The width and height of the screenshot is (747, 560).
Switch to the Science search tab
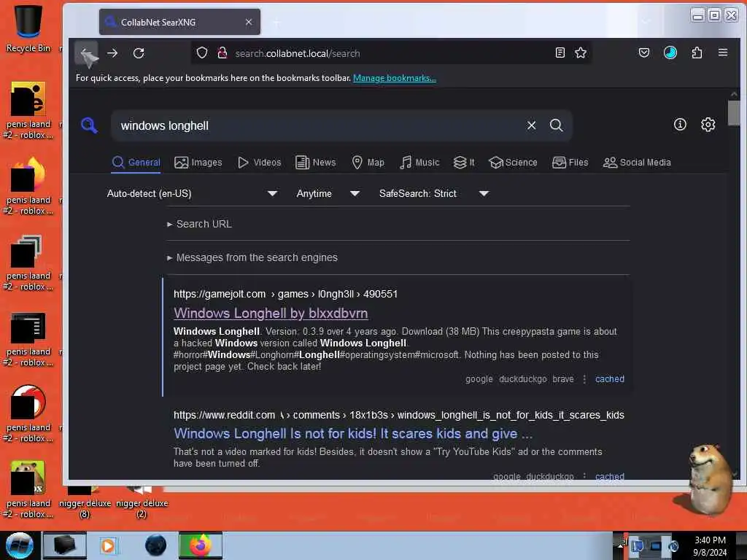(x=513, y=163)
